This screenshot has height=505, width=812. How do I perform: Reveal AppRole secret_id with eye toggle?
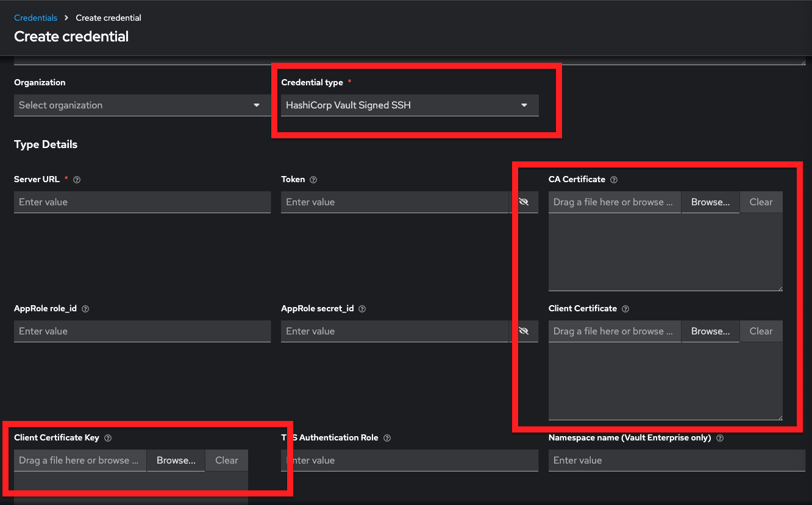524,331
